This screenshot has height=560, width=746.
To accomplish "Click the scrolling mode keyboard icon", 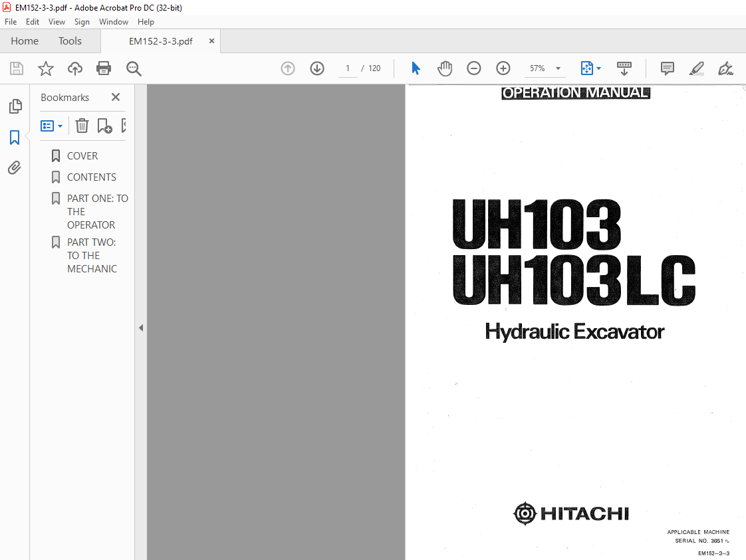I will click(x=624, y=68).
